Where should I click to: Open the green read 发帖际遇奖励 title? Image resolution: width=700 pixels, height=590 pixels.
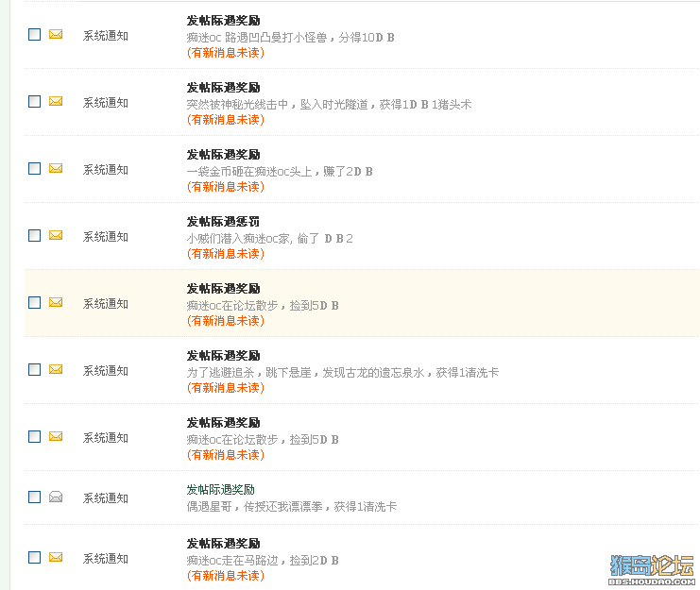point(220,490)
